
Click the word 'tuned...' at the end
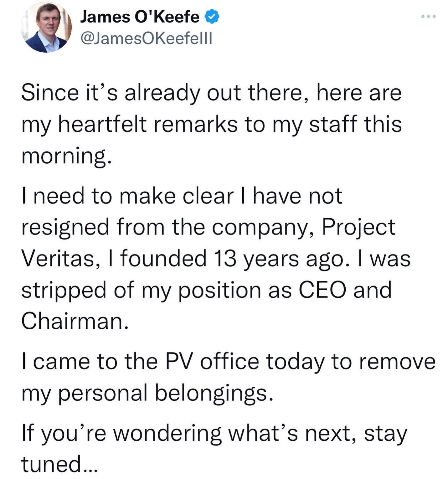[x=59, y=464]
